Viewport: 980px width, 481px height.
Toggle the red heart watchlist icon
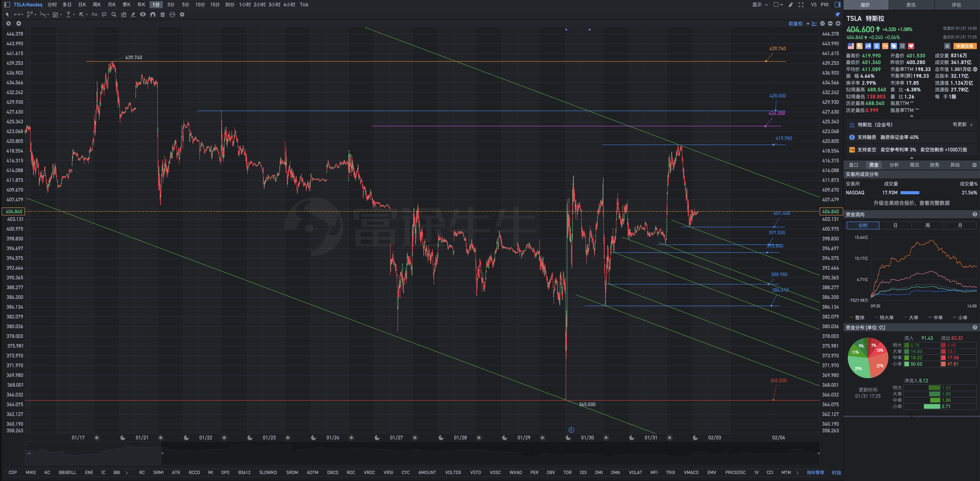point(911,46)
